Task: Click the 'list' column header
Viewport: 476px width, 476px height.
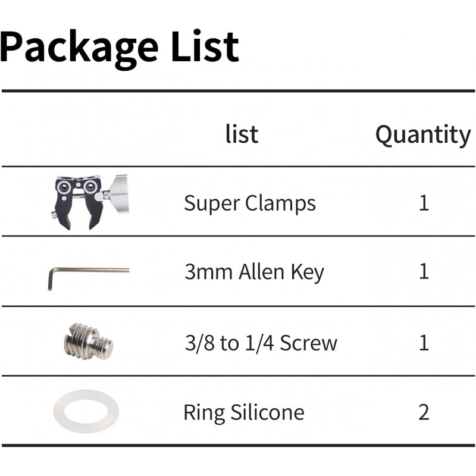Action: click(242, 134)
